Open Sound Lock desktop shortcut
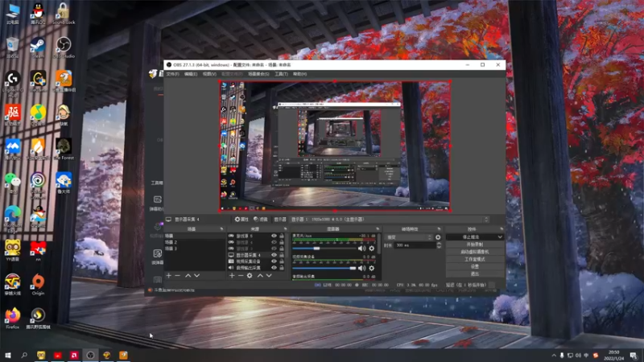The width and height of the screenshot is (644, 362). (64, 14)
